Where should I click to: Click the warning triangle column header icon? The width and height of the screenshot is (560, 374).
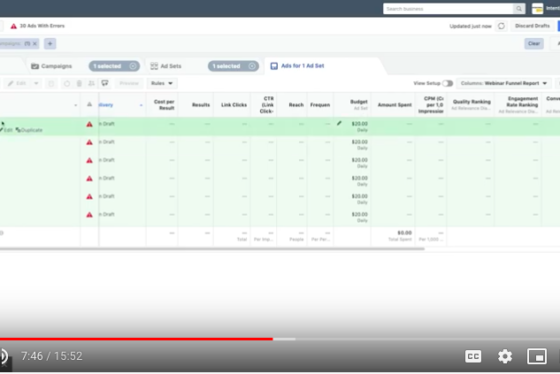click(89, 104)
